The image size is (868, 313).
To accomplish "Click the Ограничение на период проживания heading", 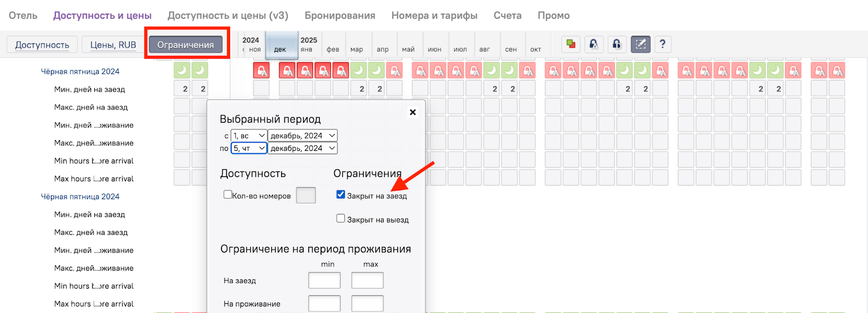I will 316,249.
